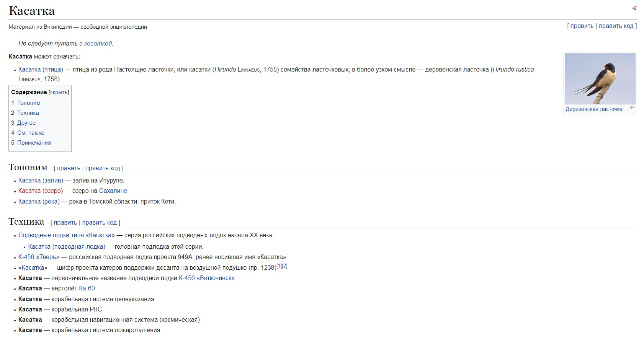Open the red Касатка (озеро) link
This screenshot has height=339, width=644.
(x=41, y=191)
